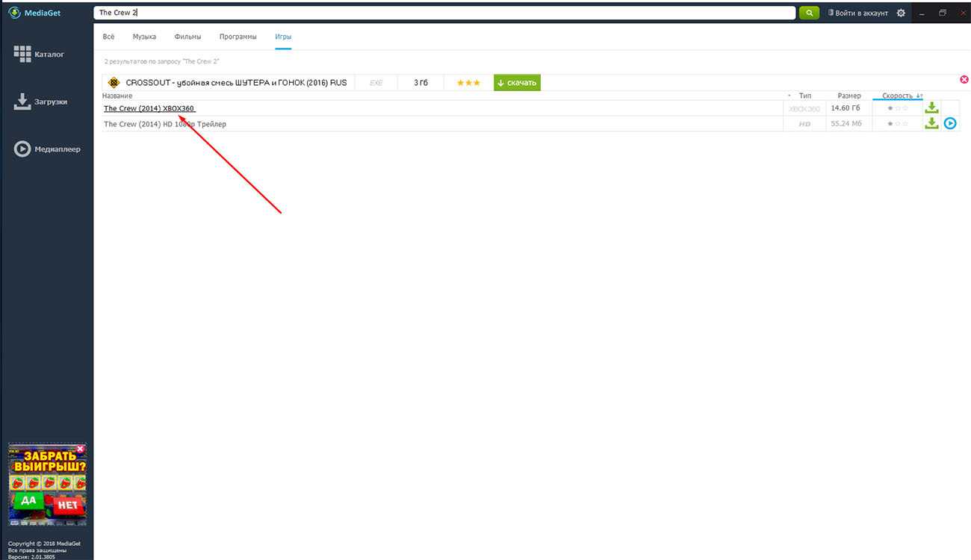Sort results by Тип column
This screenshot has height=560, width=971.
pos(805,96)
